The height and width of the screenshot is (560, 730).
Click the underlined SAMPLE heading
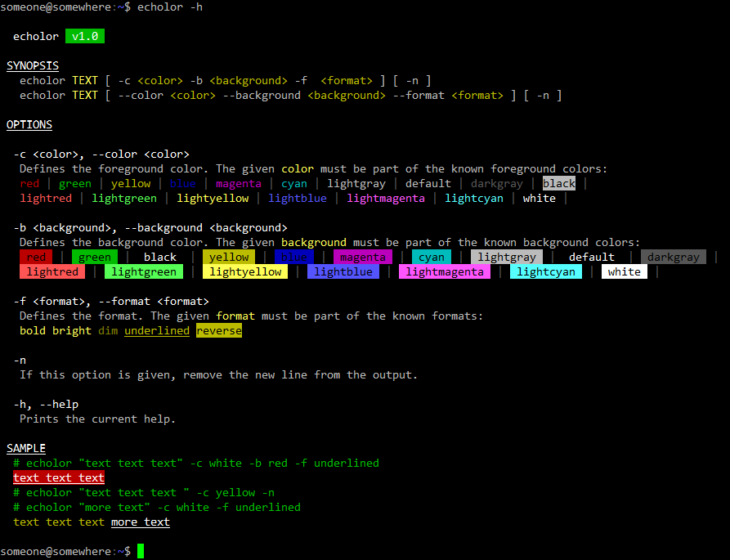click(26, 448)
